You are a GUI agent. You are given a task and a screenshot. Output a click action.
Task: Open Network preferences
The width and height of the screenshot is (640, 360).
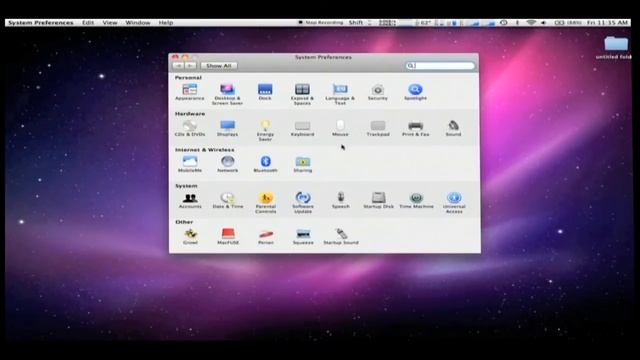coord(227,164)
